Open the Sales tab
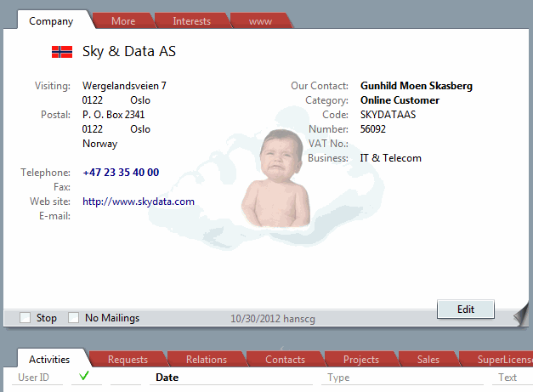Viewport: 533px width, 392px height. (428, 360)
